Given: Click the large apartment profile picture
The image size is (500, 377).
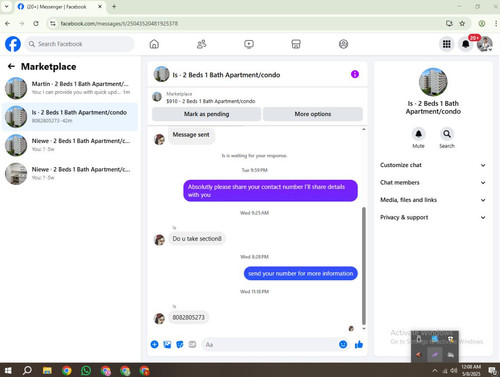Looking at the screenshot, I should (433, 82).
